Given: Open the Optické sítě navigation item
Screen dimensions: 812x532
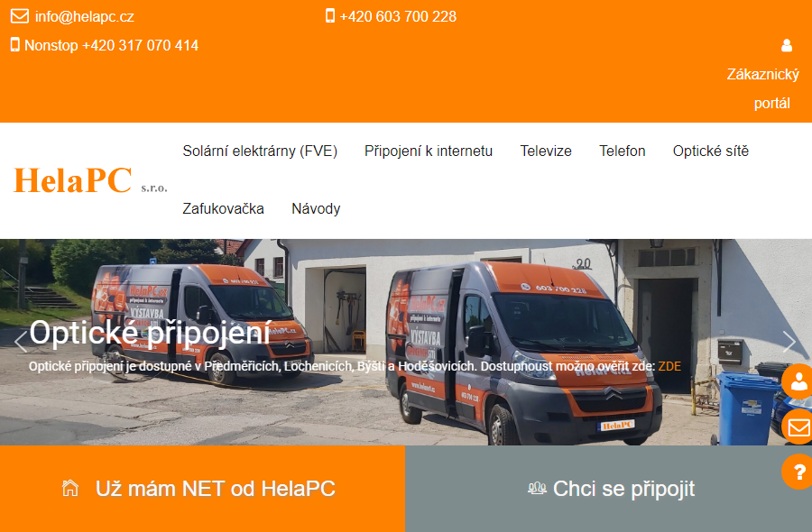Looking at the screenshot, I should tap(711, 151).
